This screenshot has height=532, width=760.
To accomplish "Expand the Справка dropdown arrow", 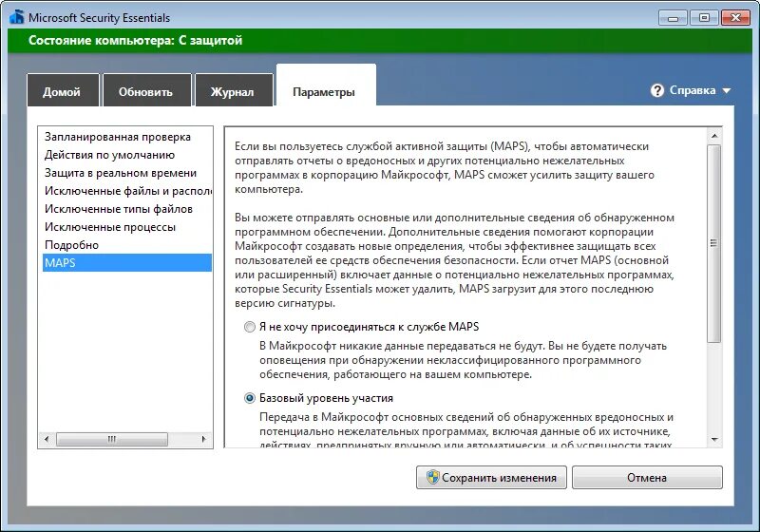I will coord(726,90).
